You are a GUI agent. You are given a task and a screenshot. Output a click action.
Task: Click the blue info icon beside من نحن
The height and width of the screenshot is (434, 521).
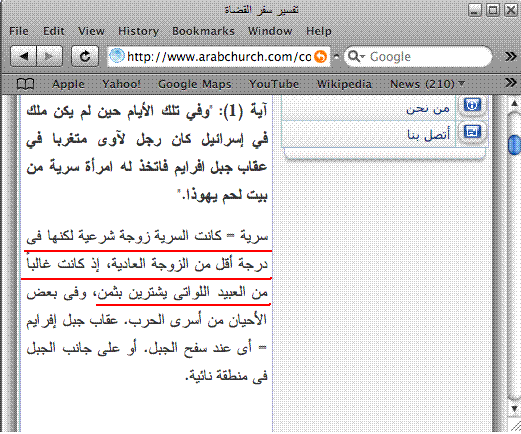[472, 105]
